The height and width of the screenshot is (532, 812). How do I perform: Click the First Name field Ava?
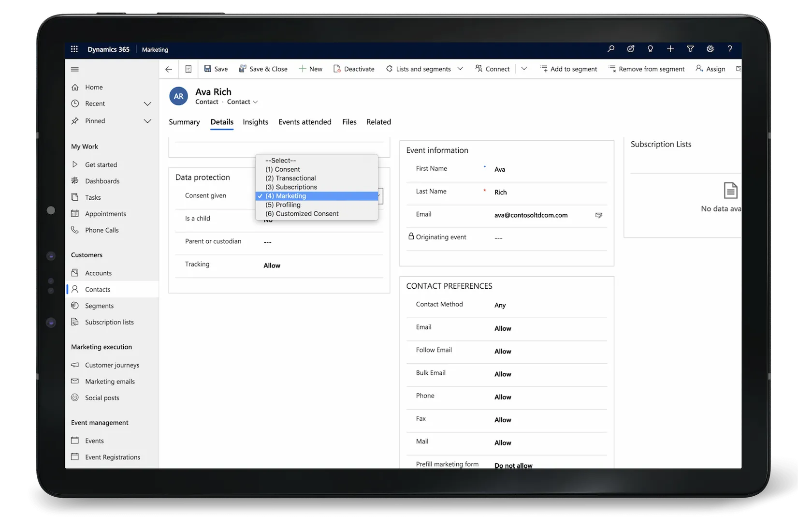coord(500,169)
